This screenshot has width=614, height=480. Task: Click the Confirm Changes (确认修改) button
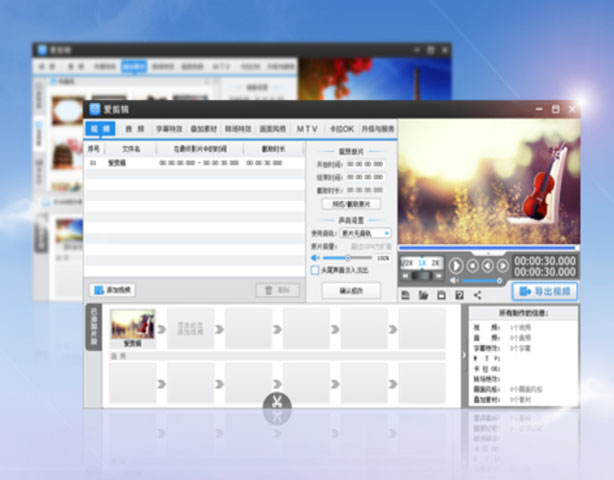coord(351,291)
